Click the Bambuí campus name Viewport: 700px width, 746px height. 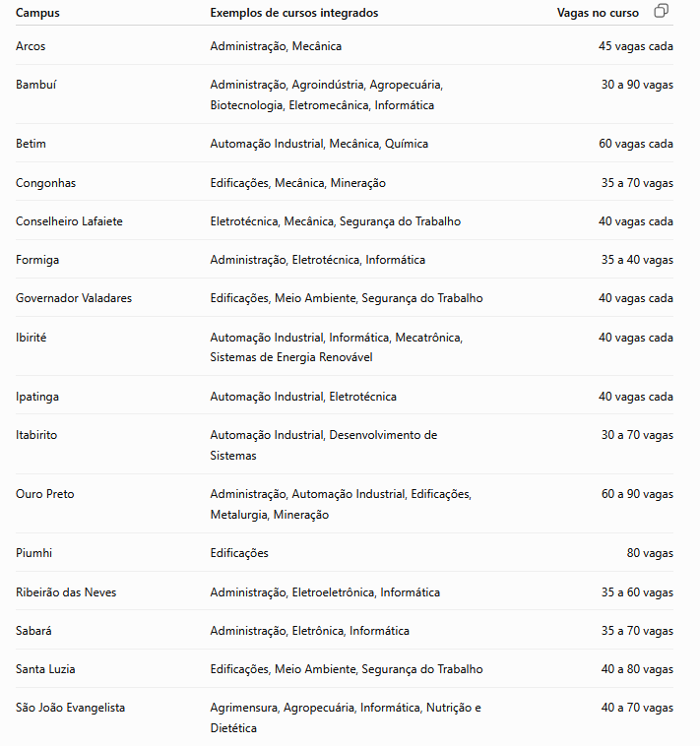coord(35,85)
